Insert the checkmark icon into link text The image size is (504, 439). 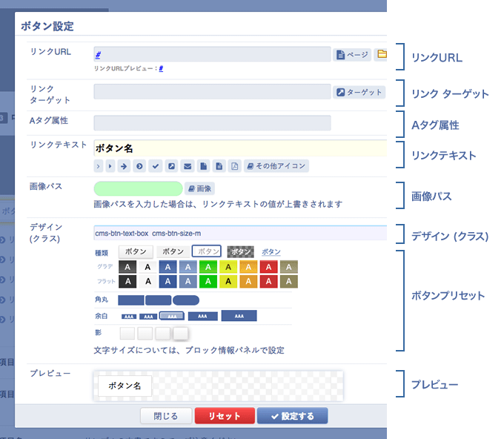coord(155,166)
